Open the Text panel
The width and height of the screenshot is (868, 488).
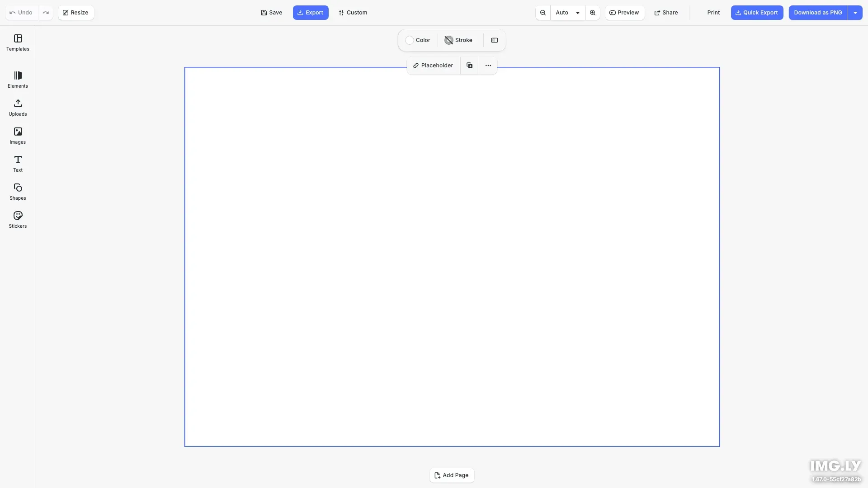click(18, 164)
